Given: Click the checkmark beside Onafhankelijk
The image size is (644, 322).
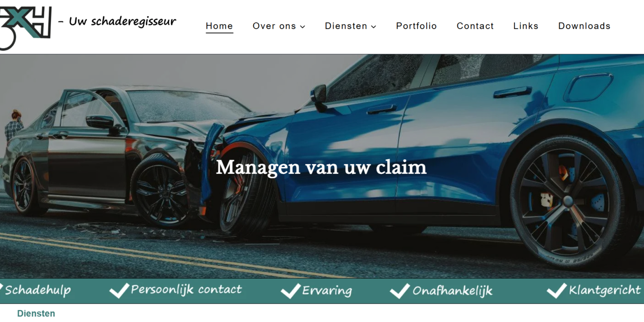Looking at the screenshot, I should click(x=400, y=291).
